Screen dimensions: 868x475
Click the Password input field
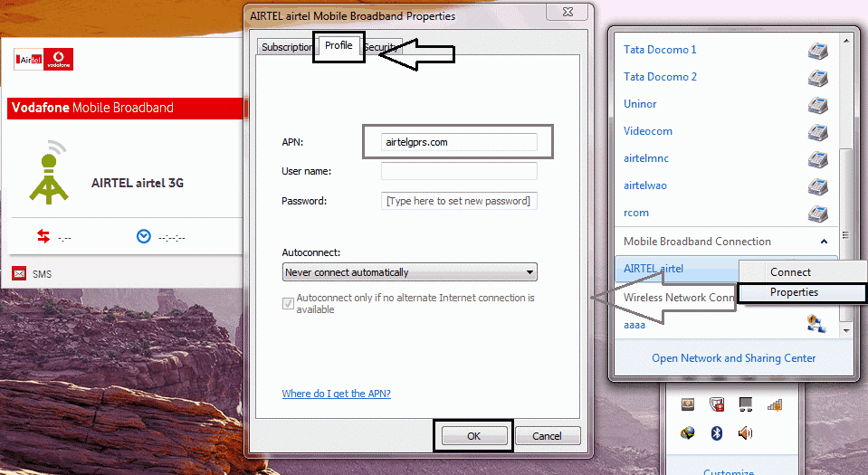pos(459,201)
